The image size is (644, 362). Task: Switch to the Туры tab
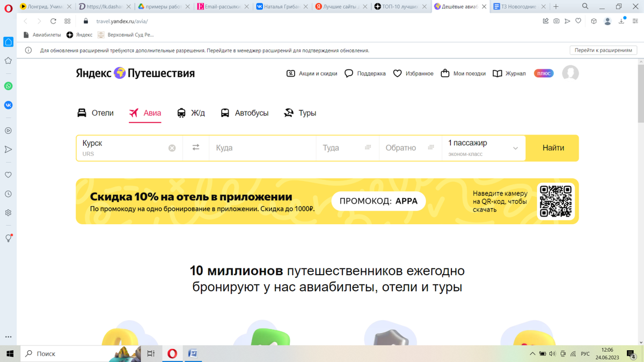pos(300,113)
